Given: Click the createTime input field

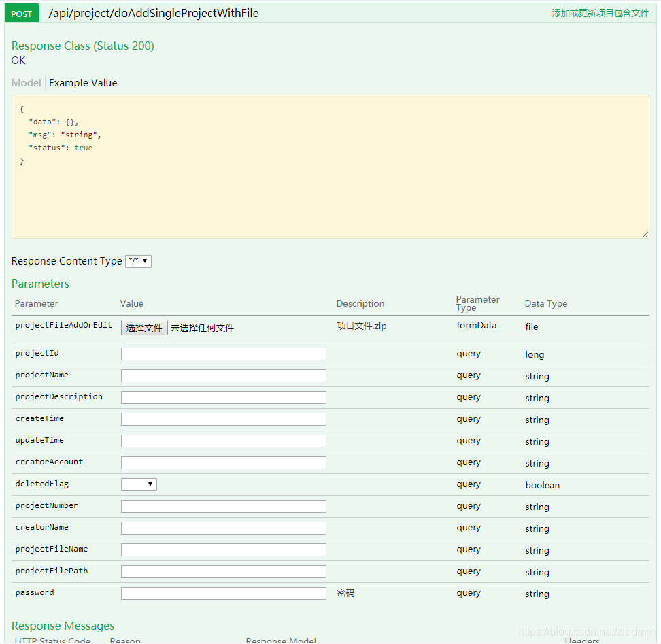Looking at the screenshot, I should (223, 419).
